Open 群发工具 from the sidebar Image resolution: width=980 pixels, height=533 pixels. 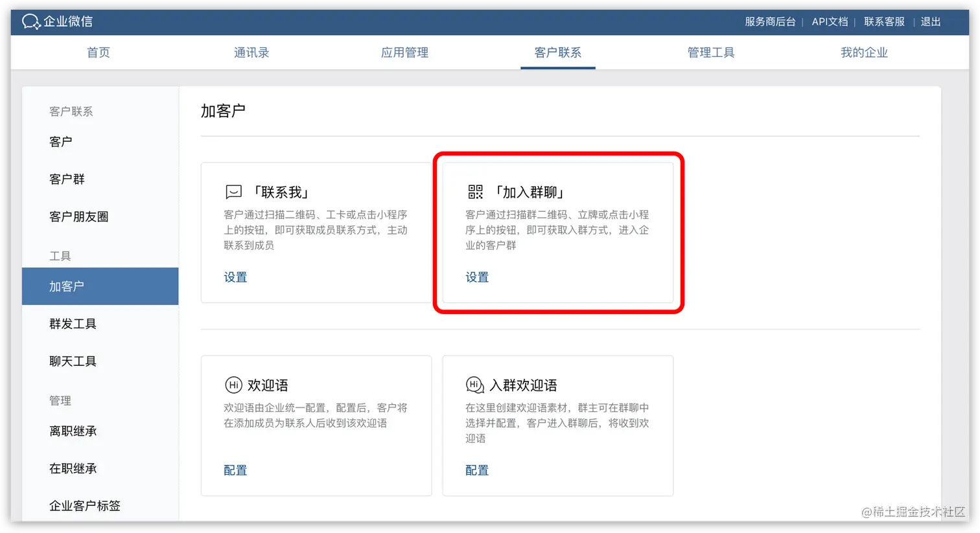(x=73, y=324)
